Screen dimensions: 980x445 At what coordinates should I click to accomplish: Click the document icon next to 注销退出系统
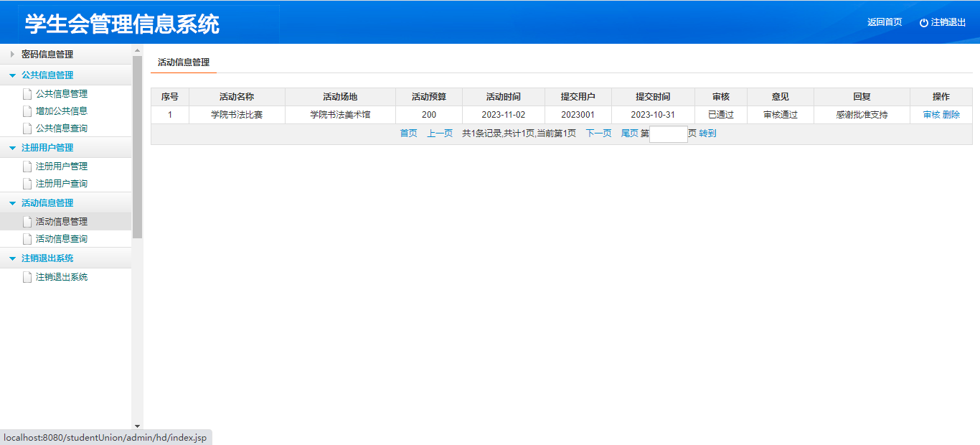coord(27,277)
